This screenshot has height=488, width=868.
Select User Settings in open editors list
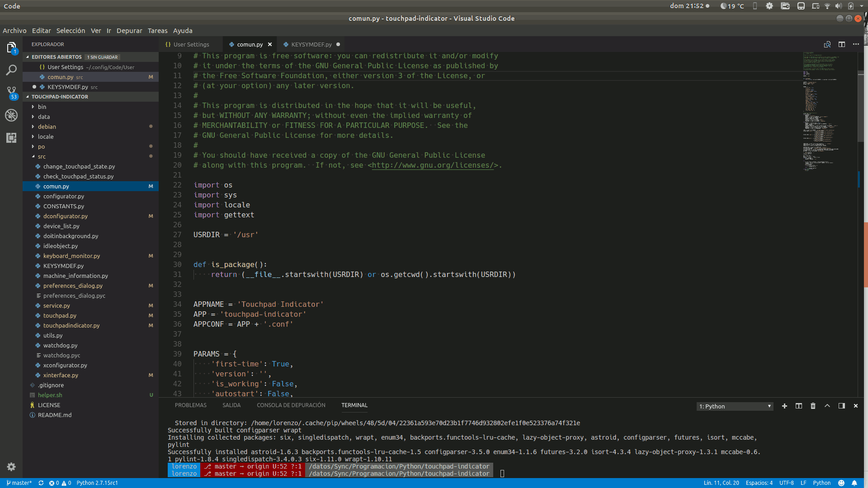pos(90,67)
